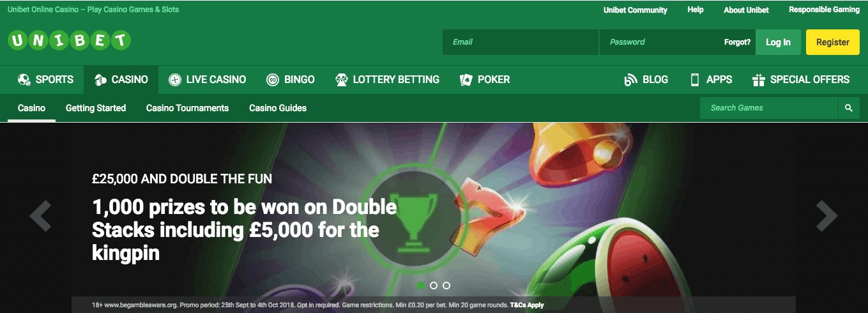Viewport: 868px width, 313px height.
Task: Click the Apps phone icon
Action: (695, 80)
